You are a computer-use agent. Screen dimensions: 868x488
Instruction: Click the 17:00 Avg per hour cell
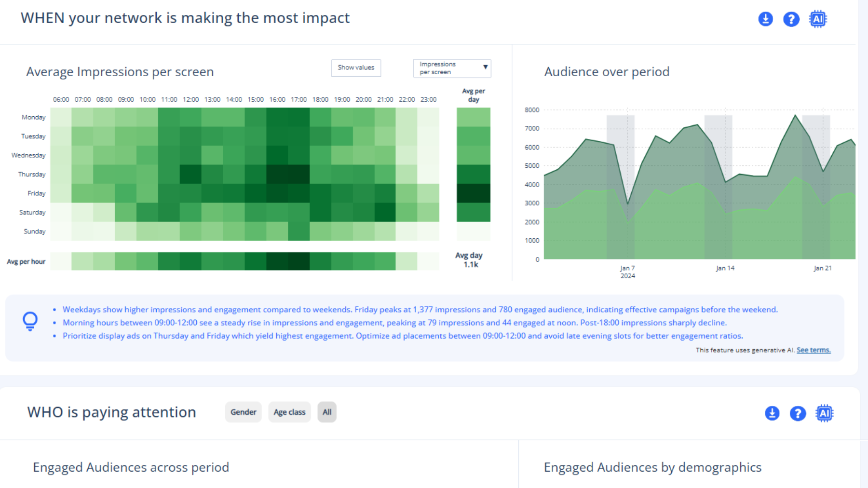tap(299, 261)
